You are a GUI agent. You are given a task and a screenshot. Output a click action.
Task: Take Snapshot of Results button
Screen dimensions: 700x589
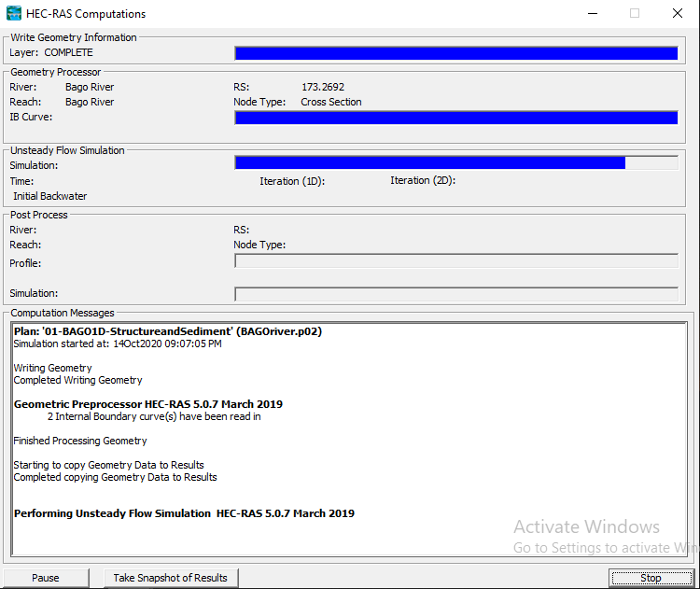pos(171,578)
